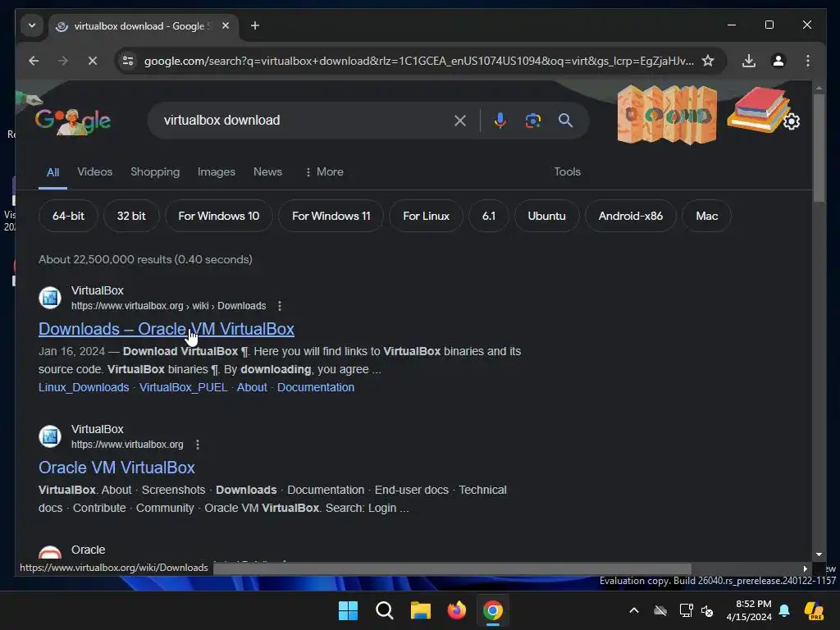840x630 pixels.
Task: Filter by 32 bit chip
Action: coord(131,216)
